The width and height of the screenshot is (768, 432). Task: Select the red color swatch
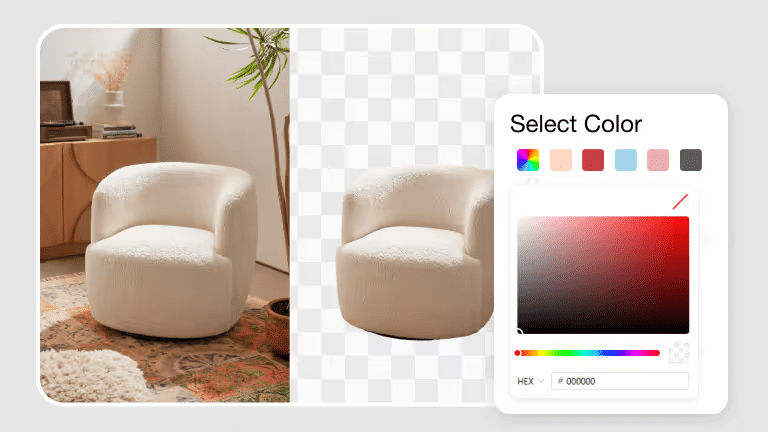point(593,160)
